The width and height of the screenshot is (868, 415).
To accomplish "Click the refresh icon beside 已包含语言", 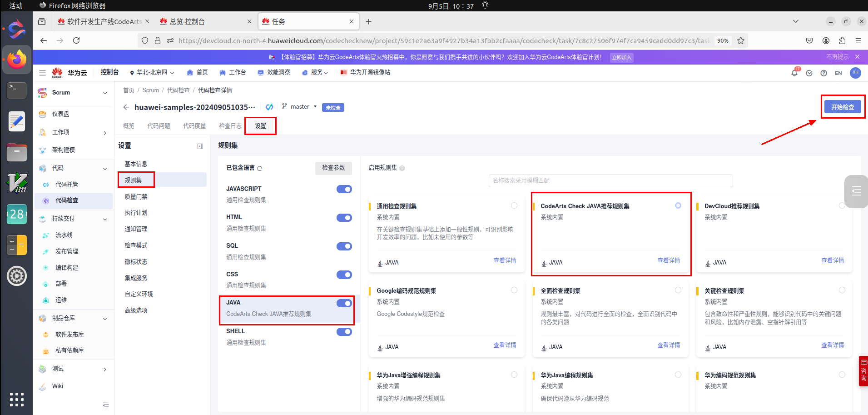I will [x=260, y=169].
